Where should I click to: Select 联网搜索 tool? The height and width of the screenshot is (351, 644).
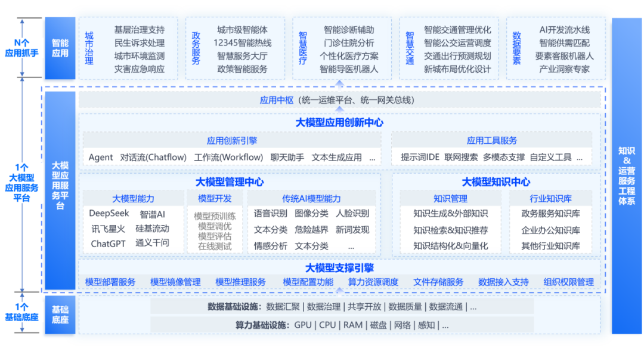tap(461, 158)
